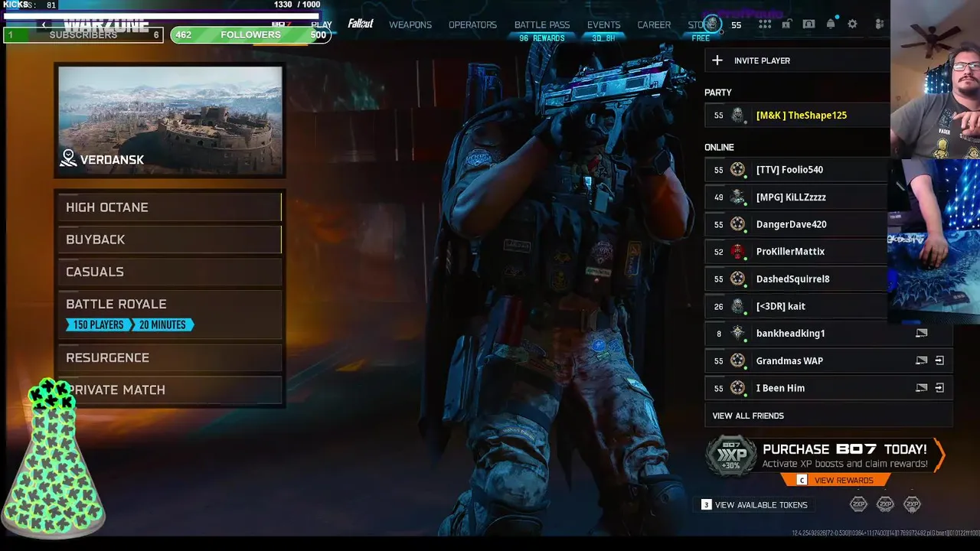Select the BUYBACK mode
This screenshot has width=980, height=551.
pyautogui.click(x=170, y=240)
